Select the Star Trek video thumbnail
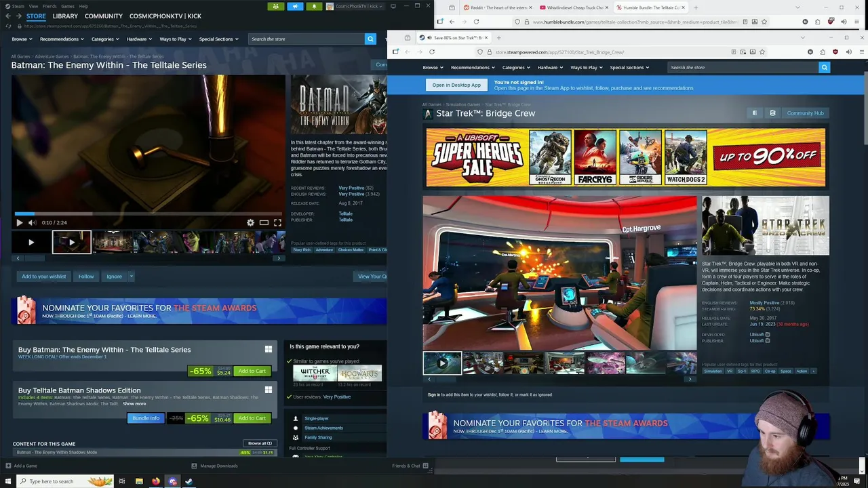Image resolution: width=868 pixels, height=488 pixels. [x=442, y=363]
